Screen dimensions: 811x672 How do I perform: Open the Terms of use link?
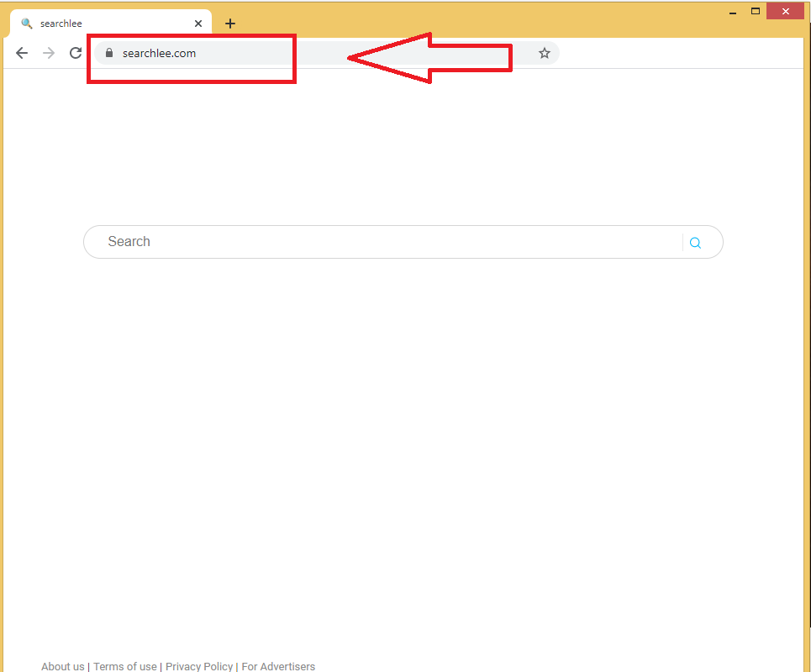124,666
